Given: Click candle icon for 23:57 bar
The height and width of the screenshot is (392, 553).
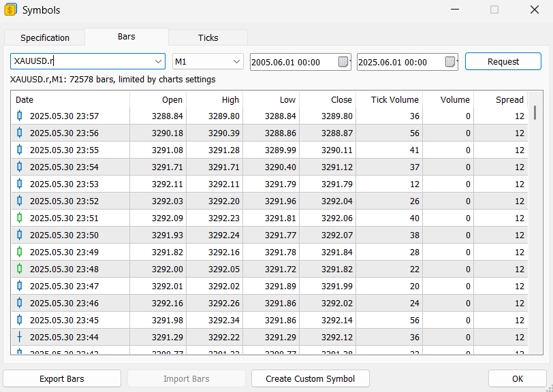Looking at the screenshot, I should coord(20,116).
